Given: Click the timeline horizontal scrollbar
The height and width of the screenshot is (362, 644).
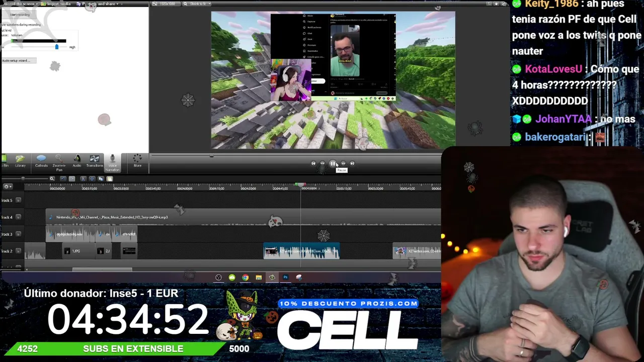Looking at the screenshot, I should click(102, 269).
